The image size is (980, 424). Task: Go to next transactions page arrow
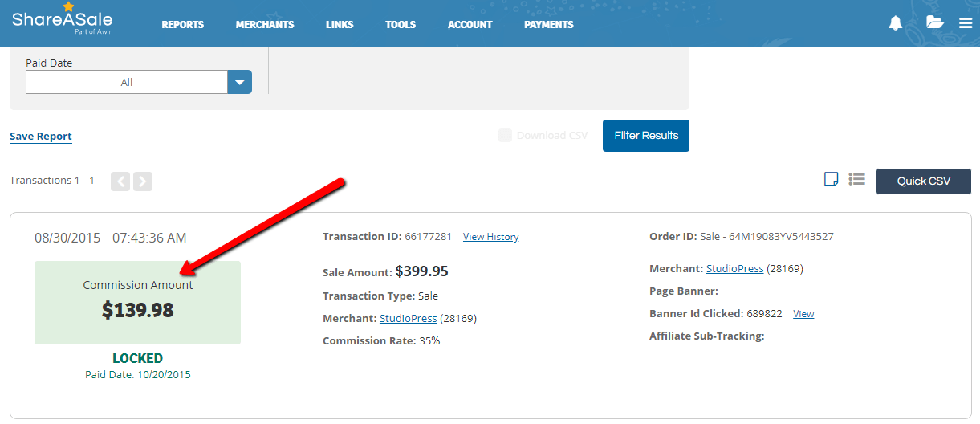(143, 181)
